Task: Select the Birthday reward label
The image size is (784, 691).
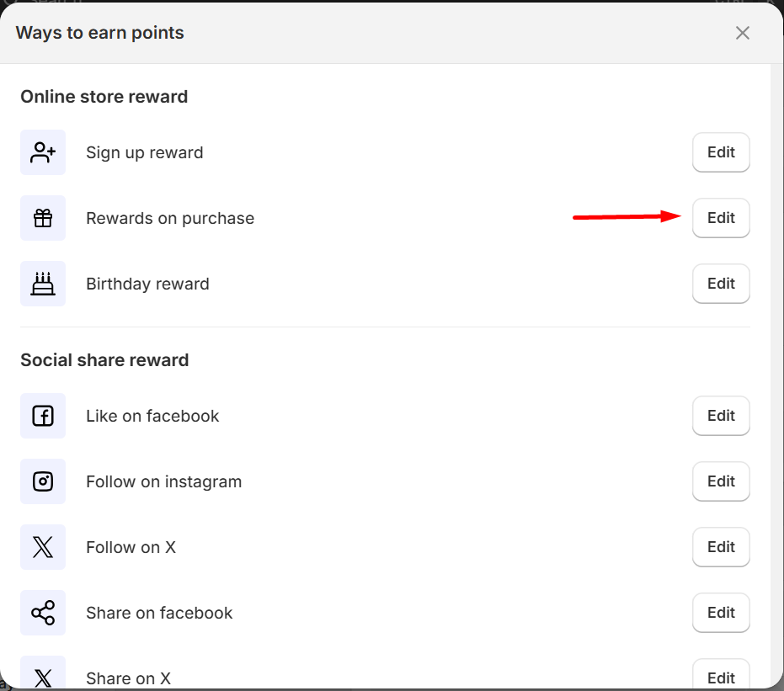Action: [x=147, y=284]
